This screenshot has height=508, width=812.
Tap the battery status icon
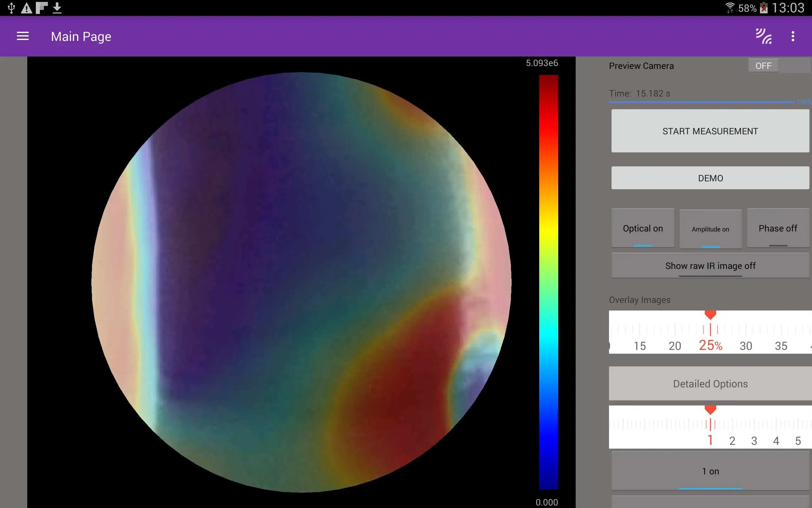pyautogui.click(x=764, y=8)
